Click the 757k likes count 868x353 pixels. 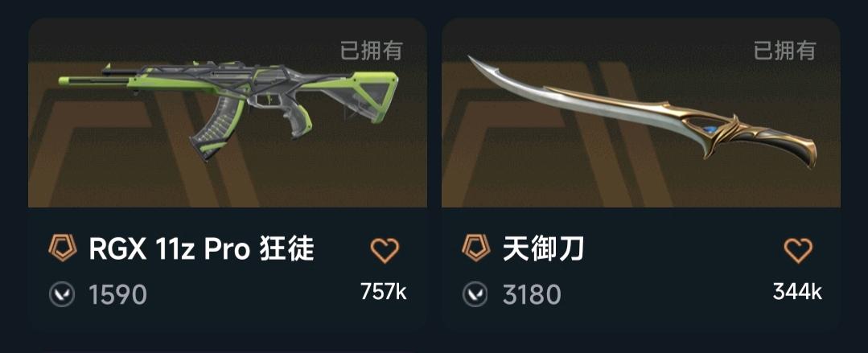[x=384, y=291]
